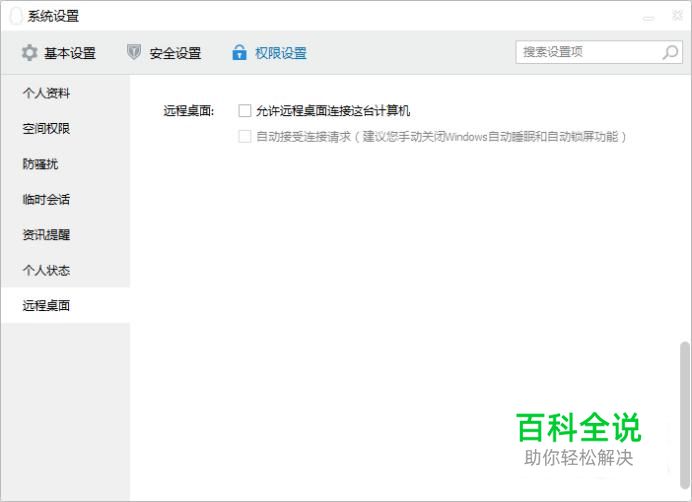Go to 空间权限 in the sidebar
Viewport: 692px width, 502px height.
65,128
